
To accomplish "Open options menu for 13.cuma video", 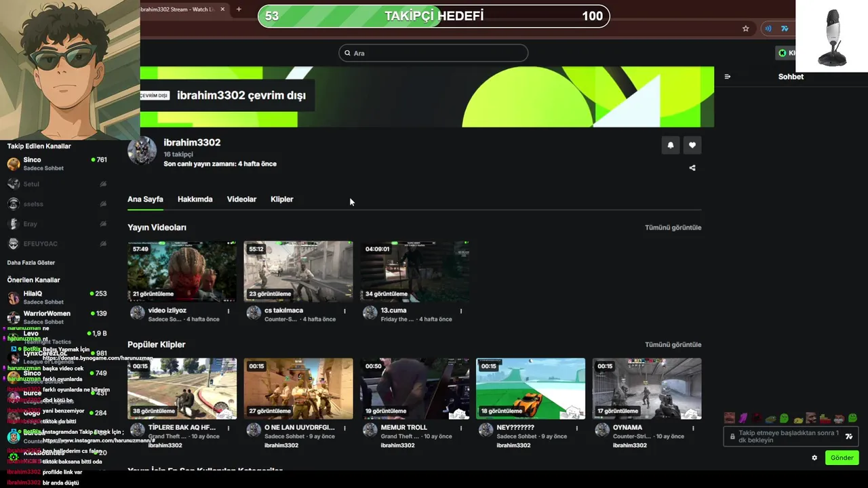I will pos(461,311).
